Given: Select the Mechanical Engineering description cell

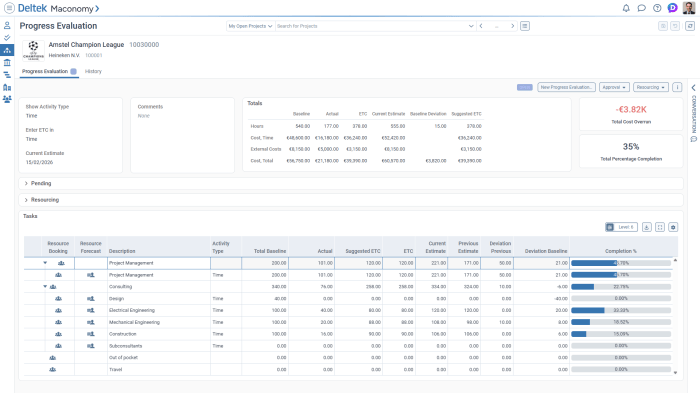Looking at the screenshot, I should point(158,322).
